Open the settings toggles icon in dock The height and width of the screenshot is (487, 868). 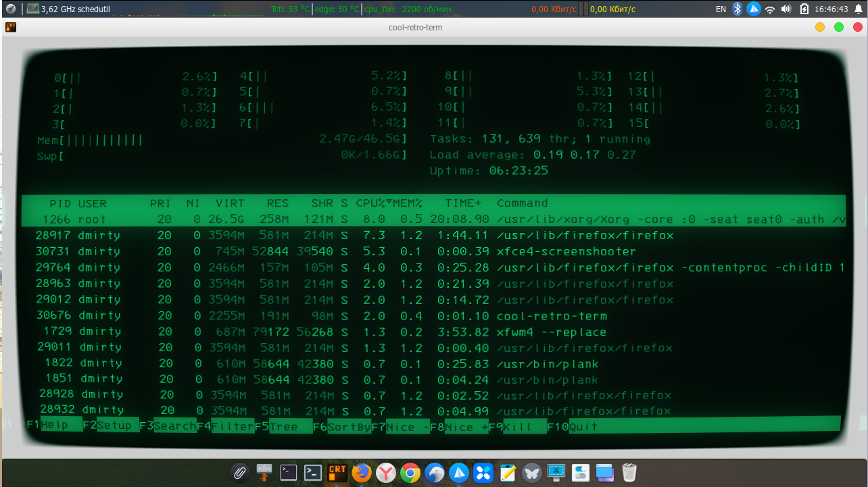581,472
